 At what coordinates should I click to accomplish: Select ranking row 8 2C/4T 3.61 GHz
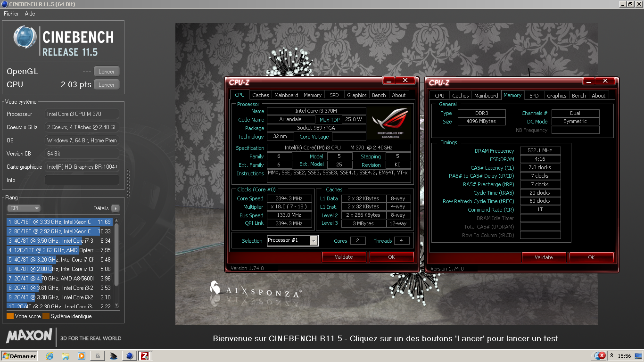click(x=59, y=288)
